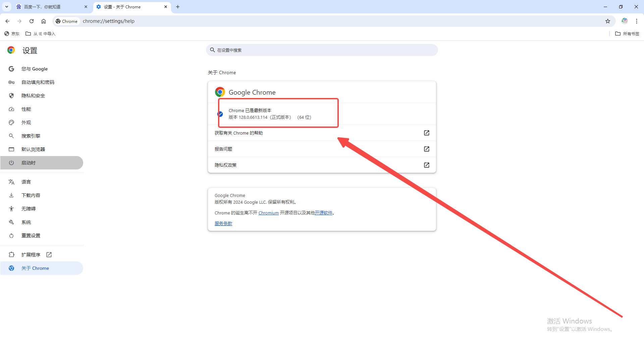Open the 报告问题 row
This screenshot has width=644, height=349.
322,149
